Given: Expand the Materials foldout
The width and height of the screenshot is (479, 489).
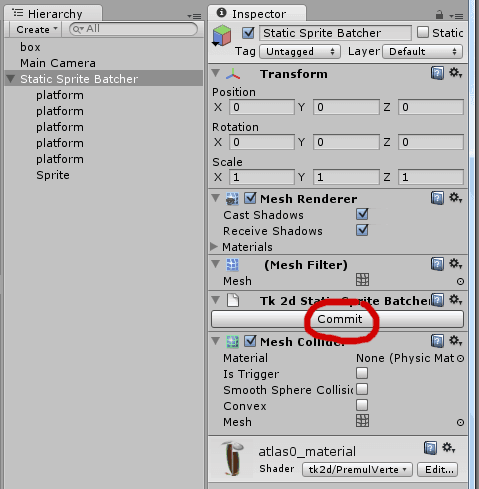Looking at the screenshot, I should (x=214, y=247).
